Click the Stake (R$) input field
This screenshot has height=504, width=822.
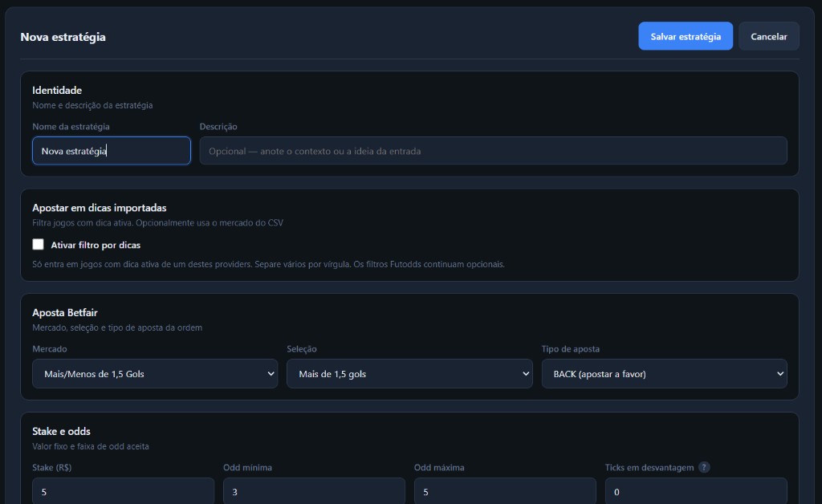123,491
